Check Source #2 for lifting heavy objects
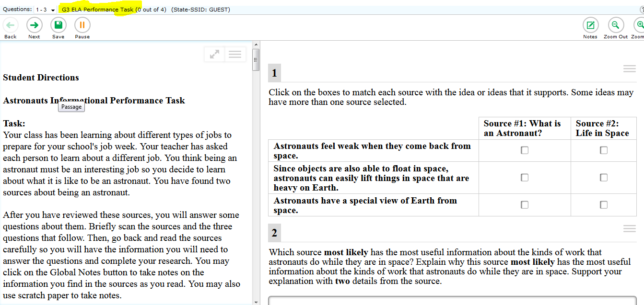Screen dimensions: 644x305 click(x=603, y=177)
